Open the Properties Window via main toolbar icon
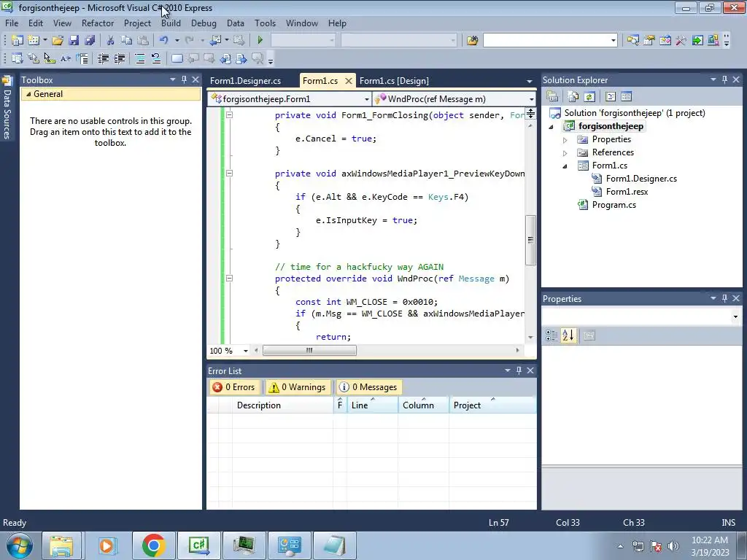This screenshot has height=560, width=747. [x=649, y=41]
